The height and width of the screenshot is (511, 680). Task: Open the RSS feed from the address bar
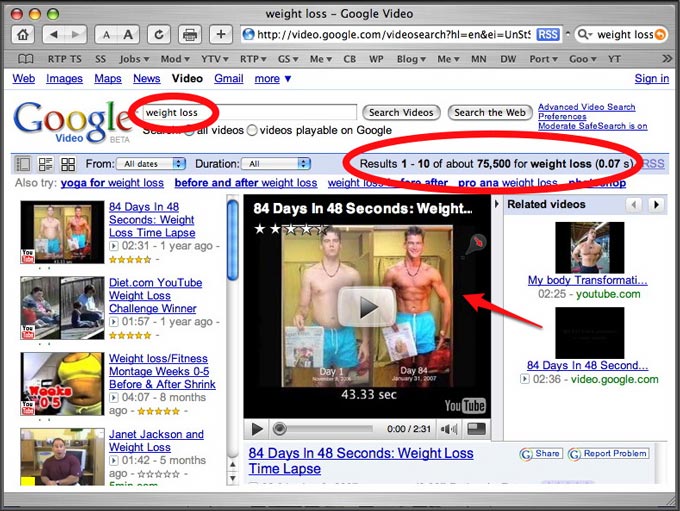(x=547, y=34)
